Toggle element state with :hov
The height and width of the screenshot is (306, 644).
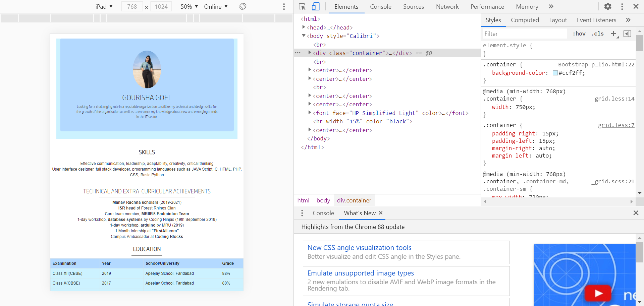[579, 34]
